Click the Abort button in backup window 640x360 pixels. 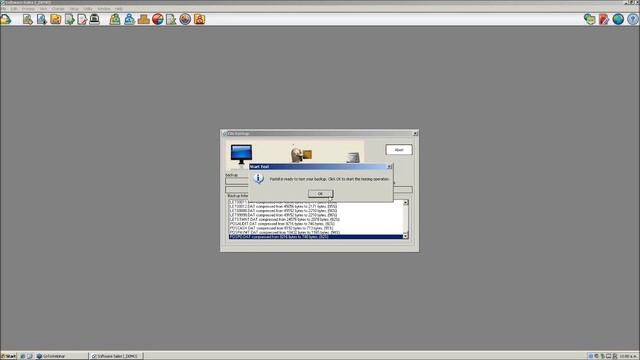click(x=399, y=150)
